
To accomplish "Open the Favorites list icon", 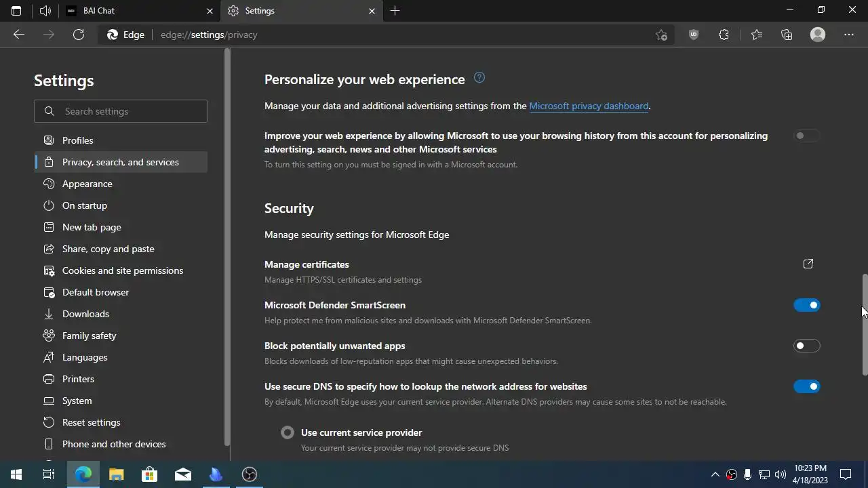I will coord(756,35).
